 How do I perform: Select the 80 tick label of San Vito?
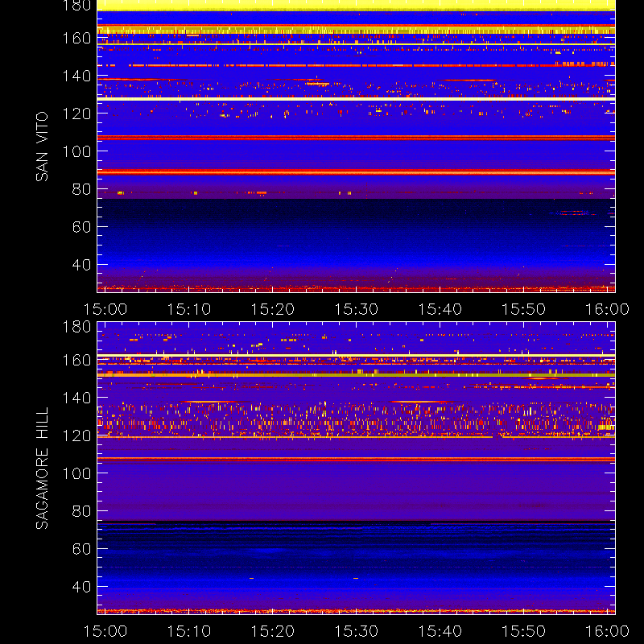tap(81, 189)
